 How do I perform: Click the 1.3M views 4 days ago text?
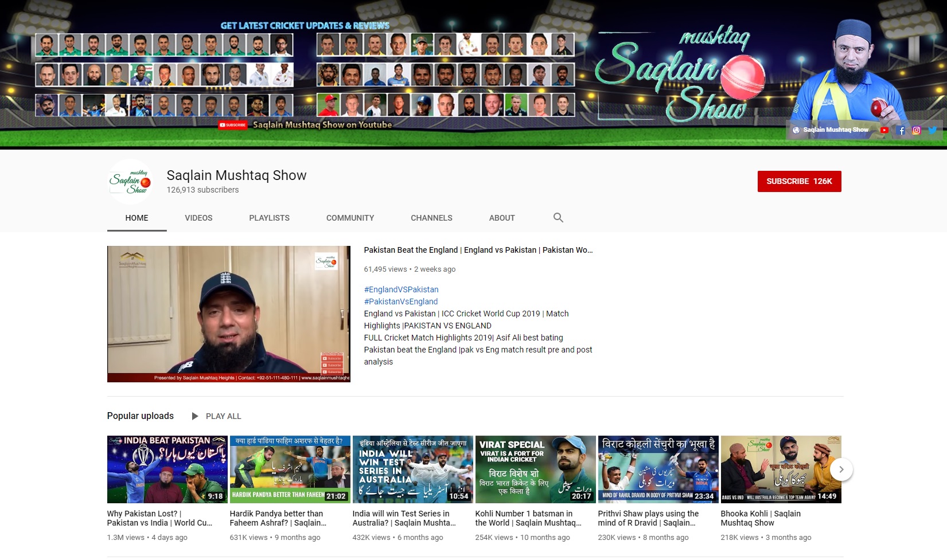point(147,538)
